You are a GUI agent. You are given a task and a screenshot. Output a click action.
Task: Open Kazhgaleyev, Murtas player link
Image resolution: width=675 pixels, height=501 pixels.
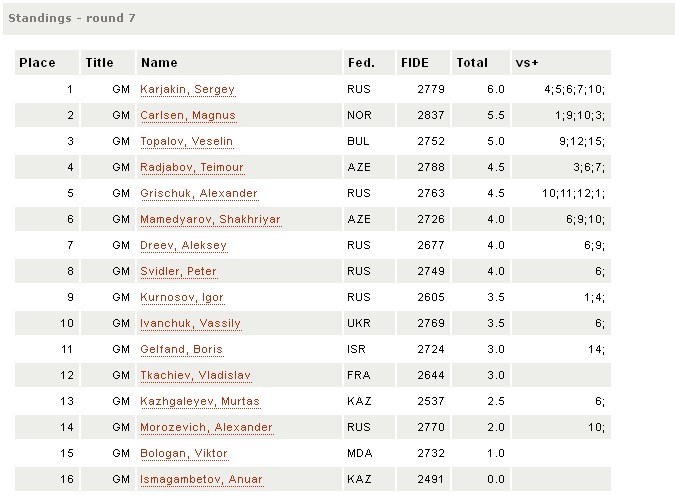click(x=200, y=401)
